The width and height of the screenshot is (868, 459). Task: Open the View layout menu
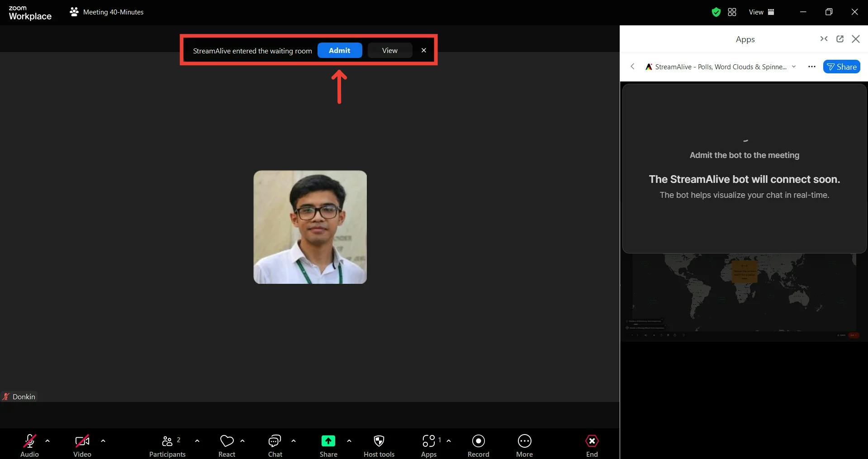coord(761,12)
